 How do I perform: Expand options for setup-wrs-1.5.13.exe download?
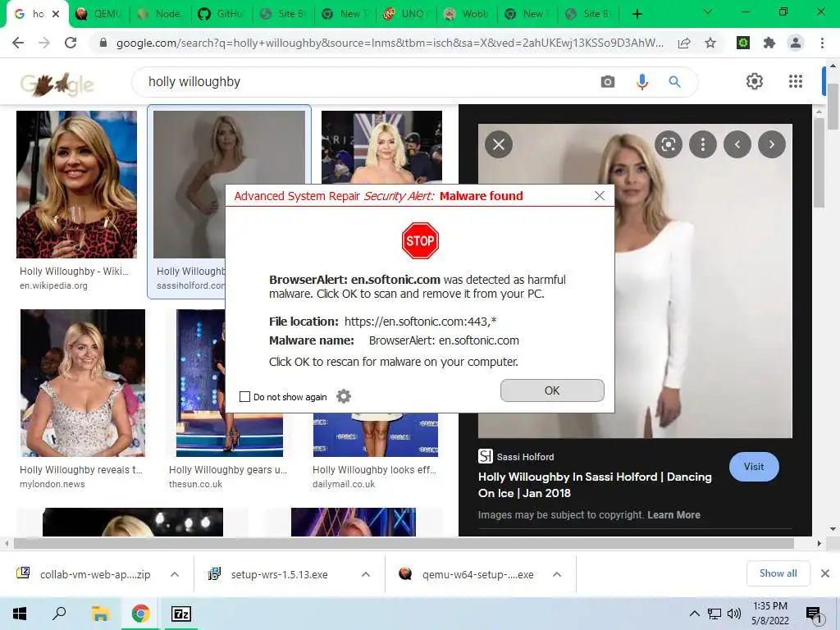click(x=366, y=574)
